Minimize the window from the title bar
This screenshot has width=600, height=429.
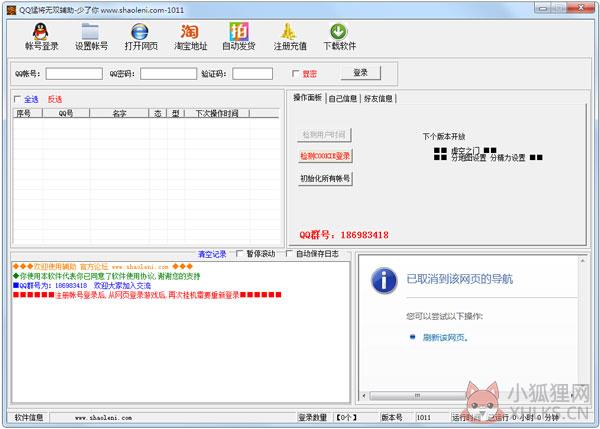(543, 8)
